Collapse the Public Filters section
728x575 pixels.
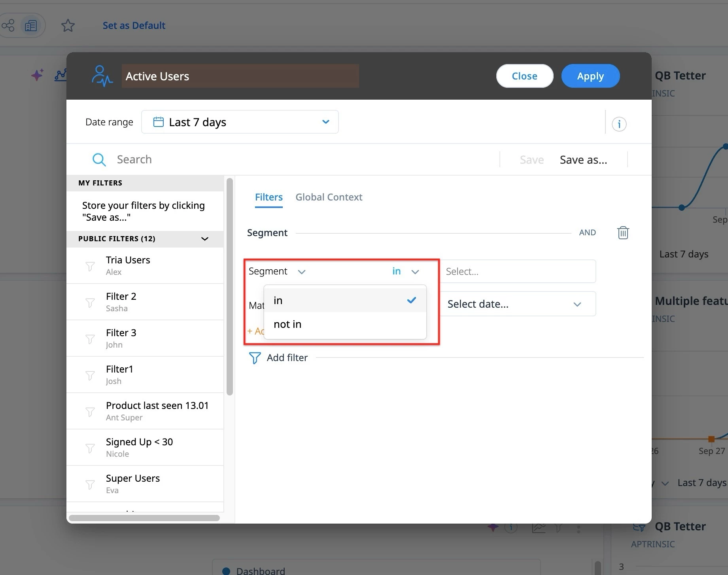coord(204,238)
